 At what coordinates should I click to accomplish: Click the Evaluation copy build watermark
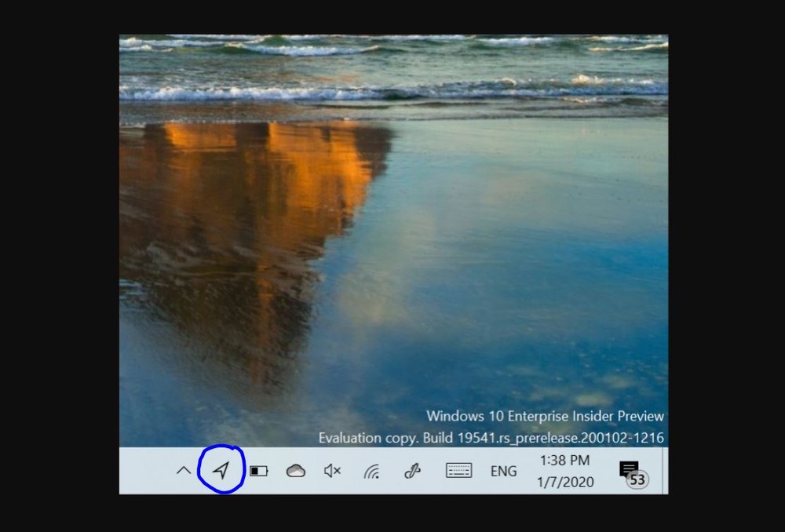point(491,437)
